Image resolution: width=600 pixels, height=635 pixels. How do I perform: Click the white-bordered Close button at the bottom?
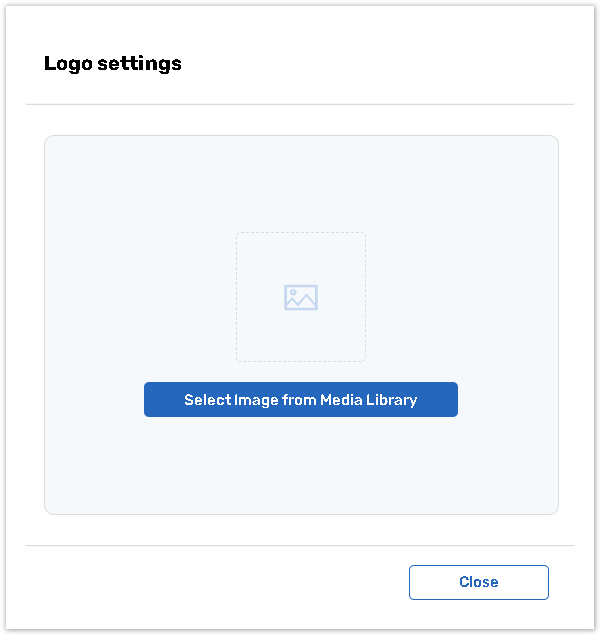coord(478,582)
